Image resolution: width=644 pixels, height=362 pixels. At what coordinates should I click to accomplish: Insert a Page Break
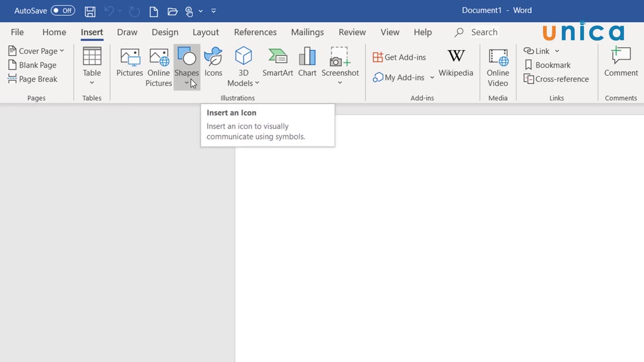33,79
